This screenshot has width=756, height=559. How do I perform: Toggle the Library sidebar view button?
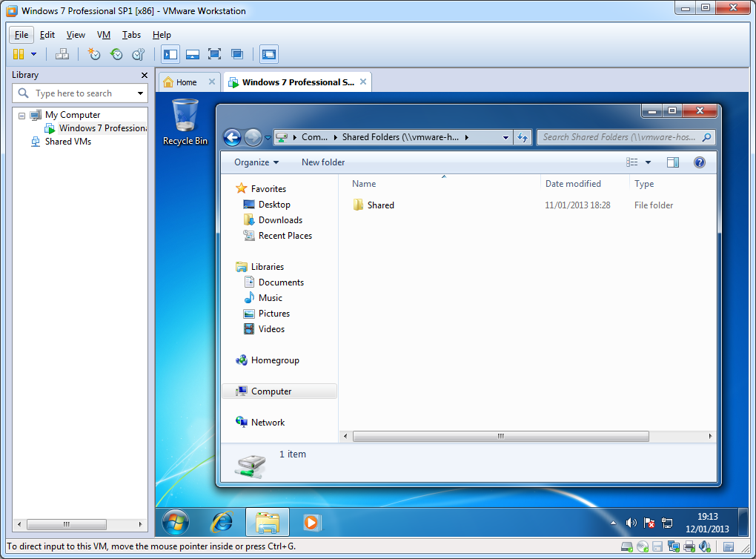[170, 54]
